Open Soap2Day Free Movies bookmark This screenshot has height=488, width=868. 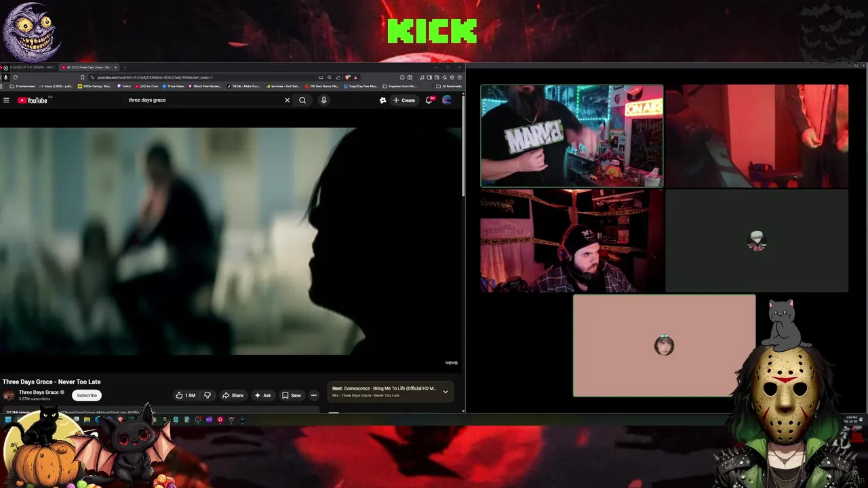coord(361,86)
